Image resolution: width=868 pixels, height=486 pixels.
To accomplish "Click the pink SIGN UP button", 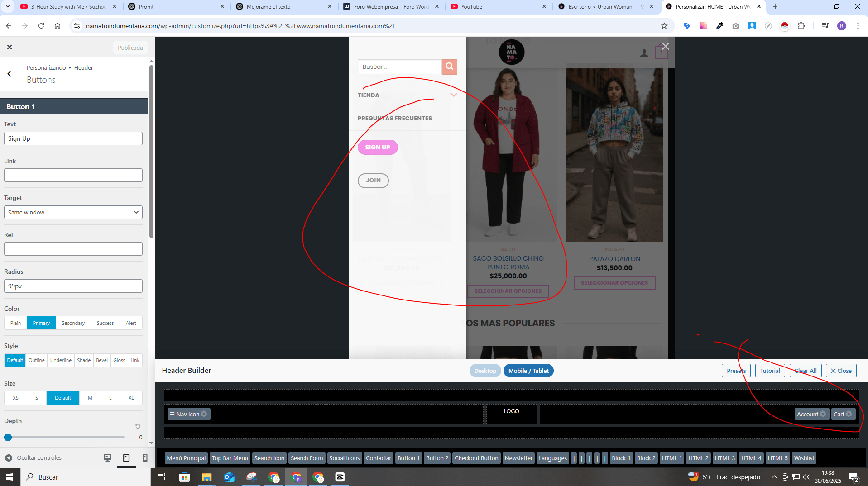I will (x=378, y=147).
